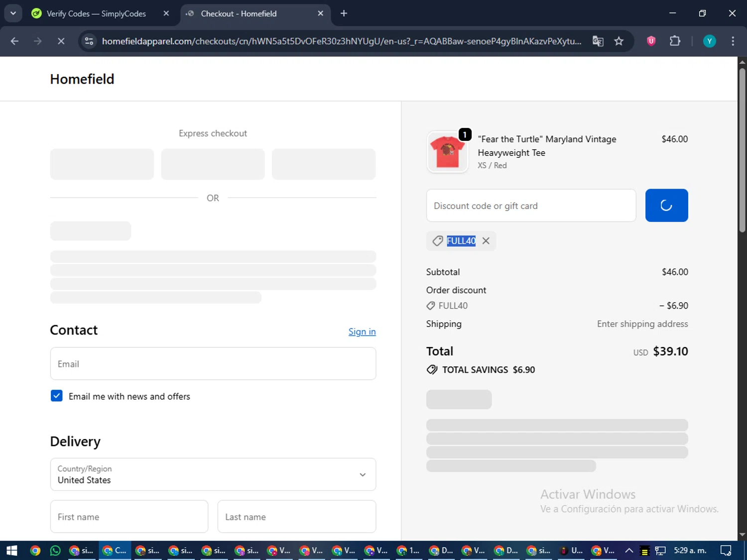
Task: Click the 'Fear the Turtle' product title
Action: [x=547, y=146]
